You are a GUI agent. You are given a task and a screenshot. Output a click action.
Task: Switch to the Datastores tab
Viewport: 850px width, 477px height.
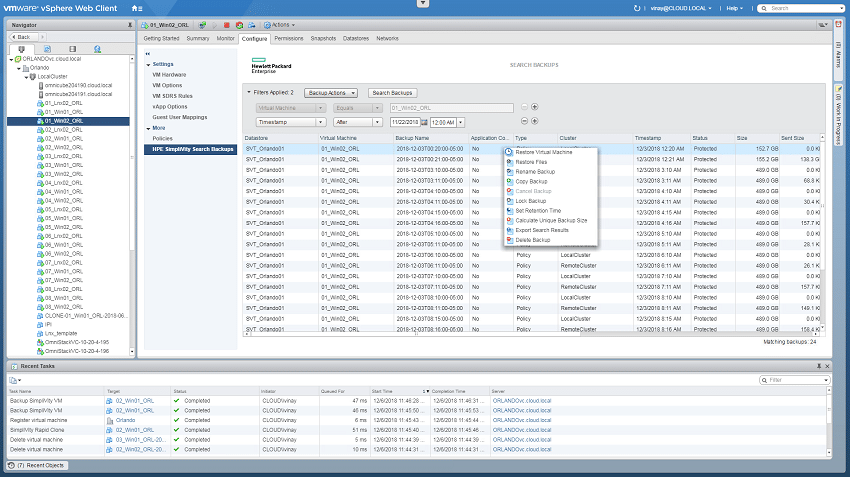pyautogui.click(x=356, y=38)
